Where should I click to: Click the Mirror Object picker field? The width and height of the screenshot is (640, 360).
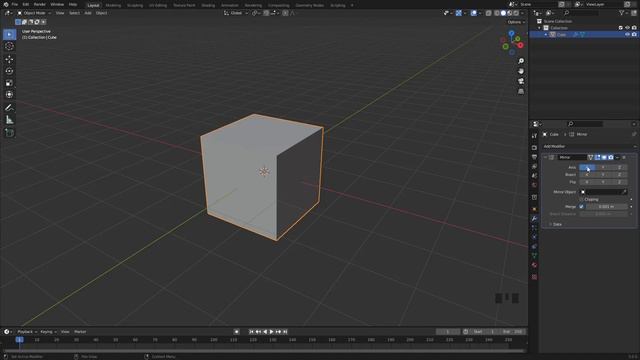pos(603,192)
